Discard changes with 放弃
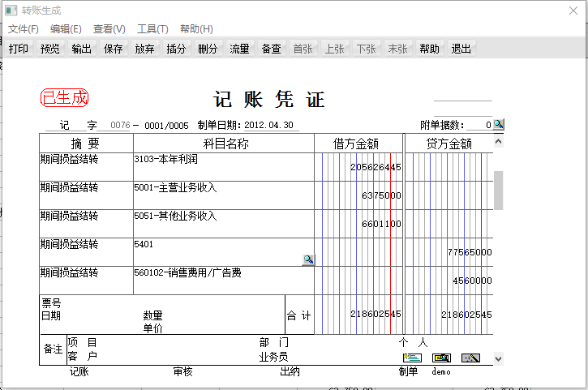The width and height of the screenshot is (588, 390). 144,49
